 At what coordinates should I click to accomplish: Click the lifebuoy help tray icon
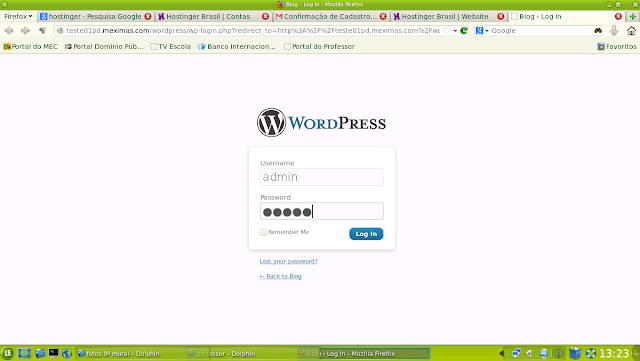coord(591,353)
